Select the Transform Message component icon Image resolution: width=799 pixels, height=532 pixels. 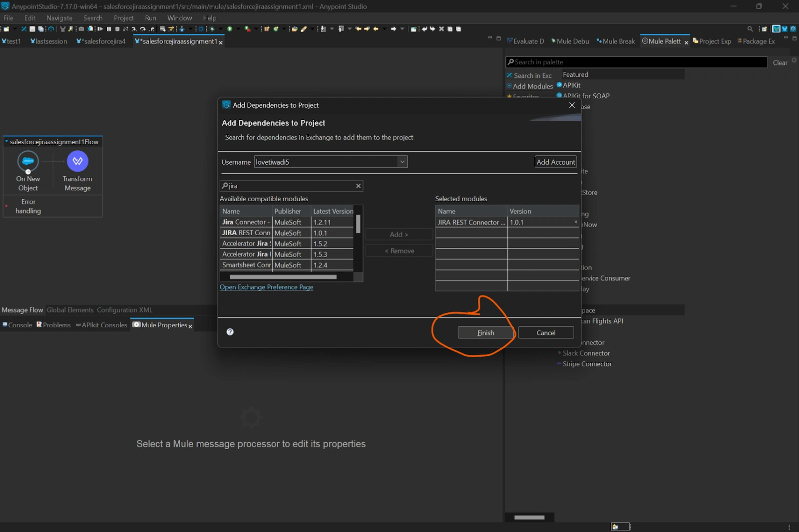77,161
